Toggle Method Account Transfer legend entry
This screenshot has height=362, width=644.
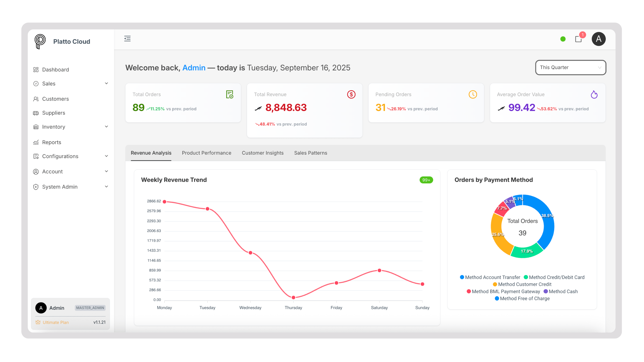point(490,277)
